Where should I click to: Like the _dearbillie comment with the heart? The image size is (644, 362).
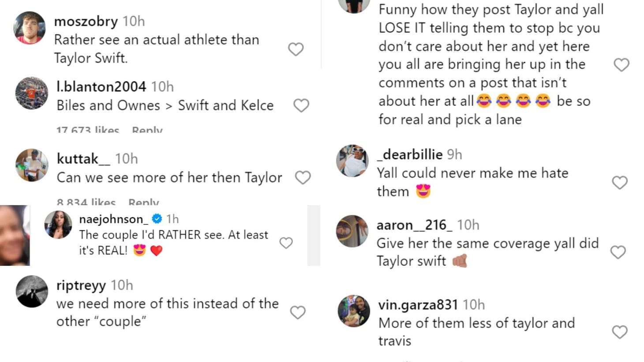tap(619, 182)
